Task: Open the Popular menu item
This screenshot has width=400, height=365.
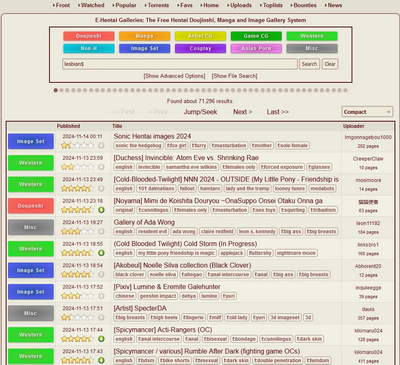Action: (125, 5)
